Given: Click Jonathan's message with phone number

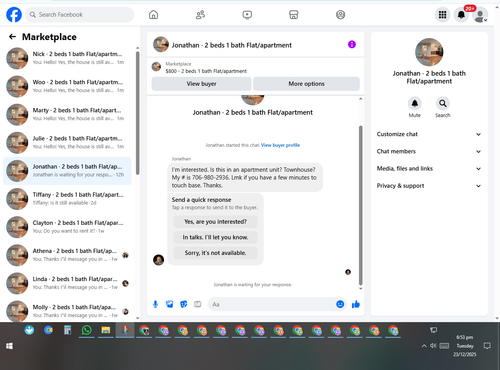Looking at the screenshot, I should (x=245, y=177).
